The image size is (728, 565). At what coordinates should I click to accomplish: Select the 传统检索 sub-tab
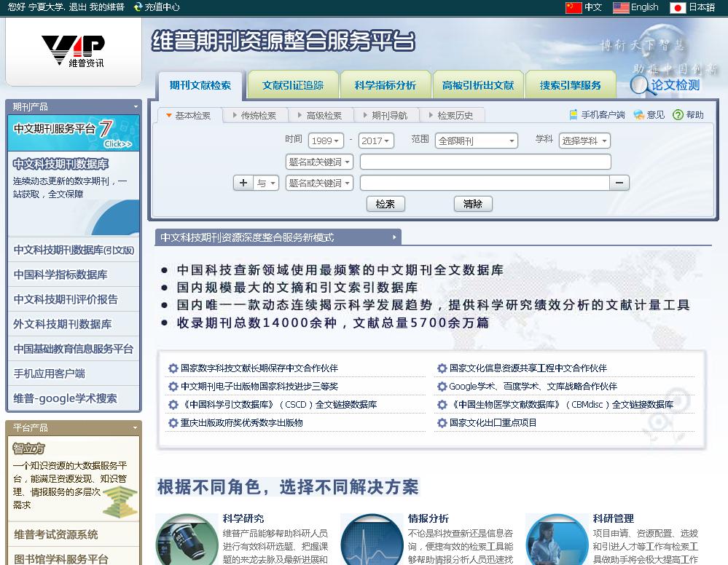coord(255,116)
